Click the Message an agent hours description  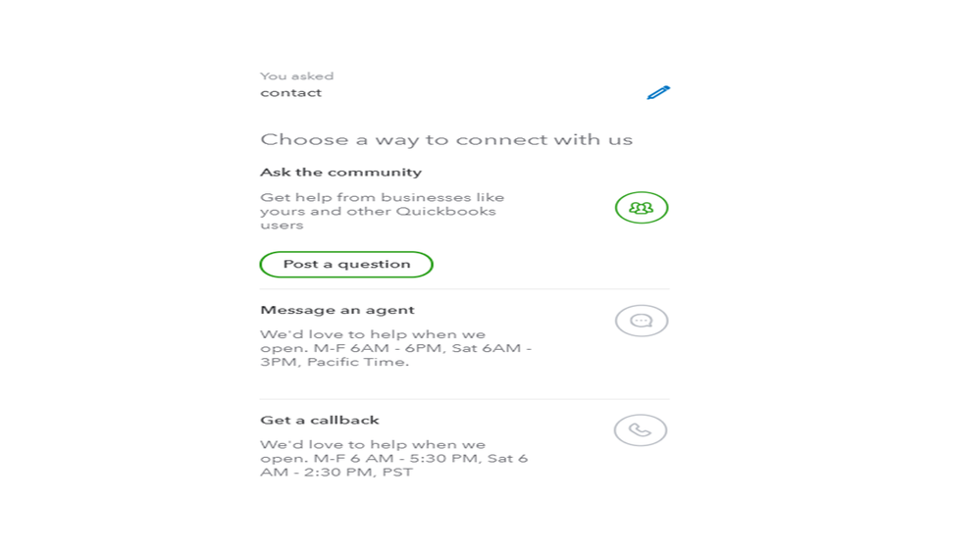(395, 348)
